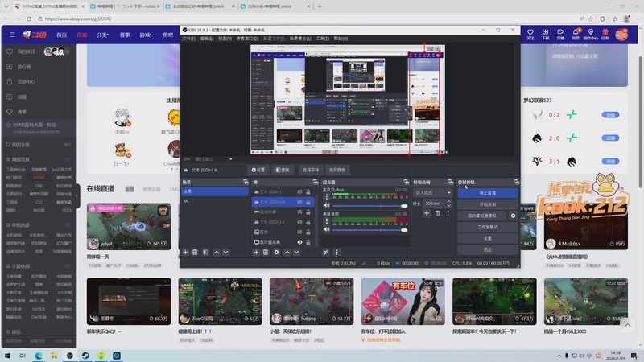This screenshot has width=644, height=362.
Task: Open Douyu 开播 start-stream icon
Action: pyautogui.click(x=560, y=34)
